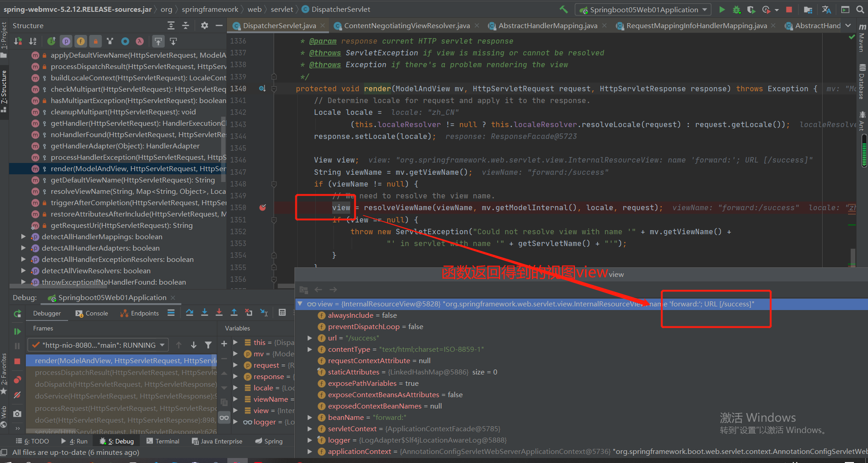View Breakpoints double red circle icon

17,379
